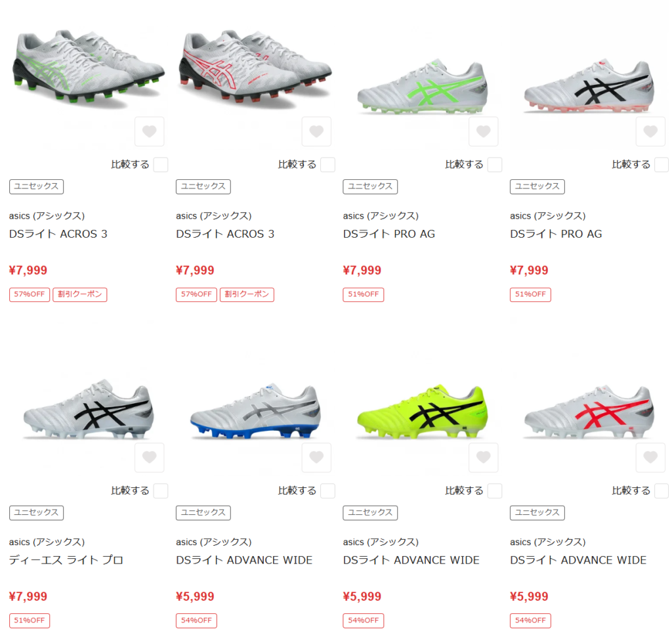
Task: Click heart icon on red DSライト ACROS 3
Action: click(317, 131)
